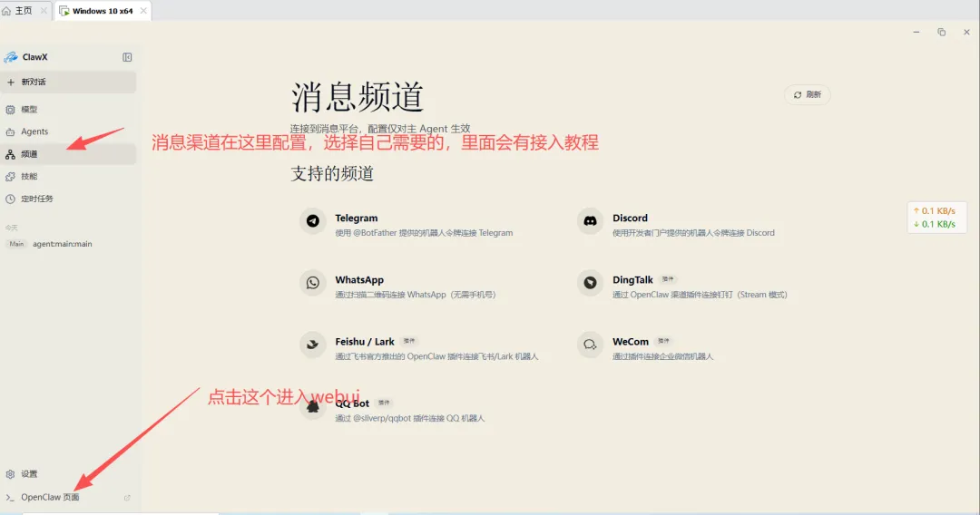This screenshot has height=515, width=980.
Task: Click the DingTalk Stream 模式 description text
Action: (x=700, y=295)
